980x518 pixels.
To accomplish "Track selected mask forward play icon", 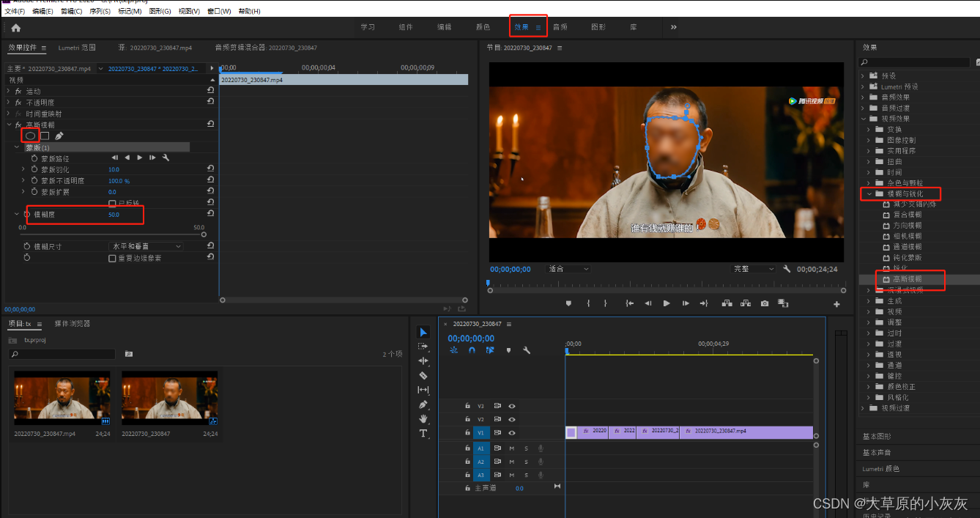I will [x=140, y=158].
